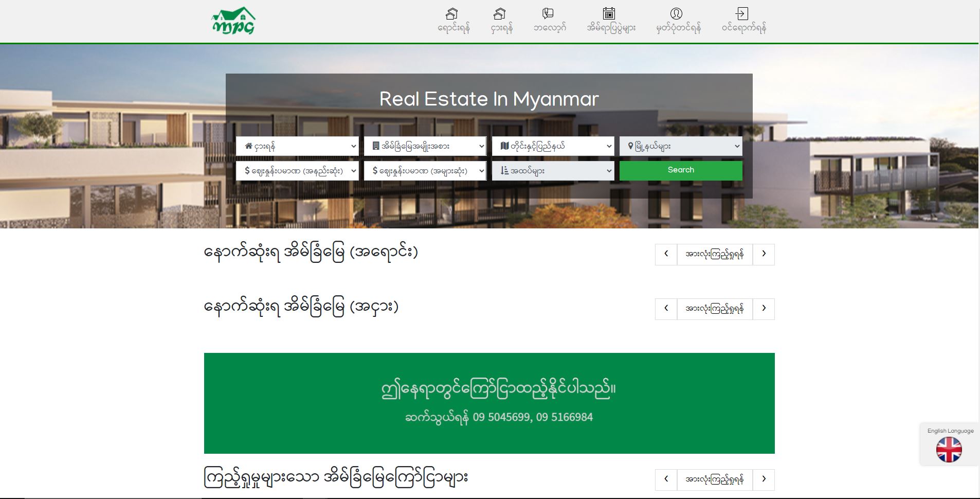
Task: Select the ဝင်ရောက်ရန် login arrow icon
Action: tap(742, 14)
